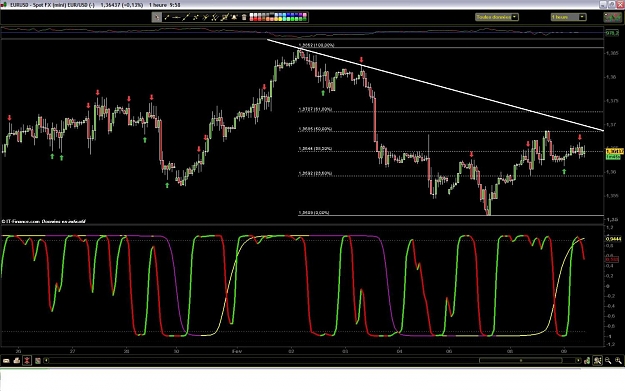
Task: Open the chart style icon at top right
Action: point(612,17)
